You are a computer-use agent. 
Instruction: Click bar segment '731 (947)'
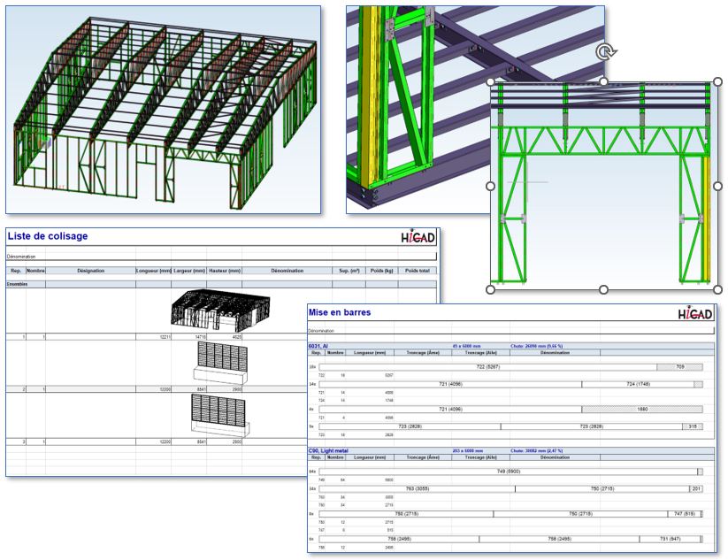pyautogui.click(x=670, y=539)
